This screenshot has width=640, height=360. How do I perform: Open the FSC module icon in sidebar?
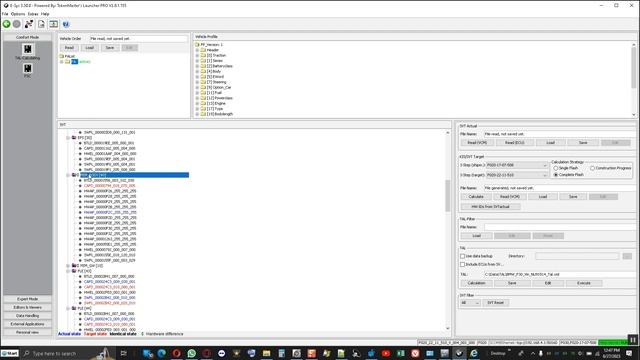click(27, 68)
